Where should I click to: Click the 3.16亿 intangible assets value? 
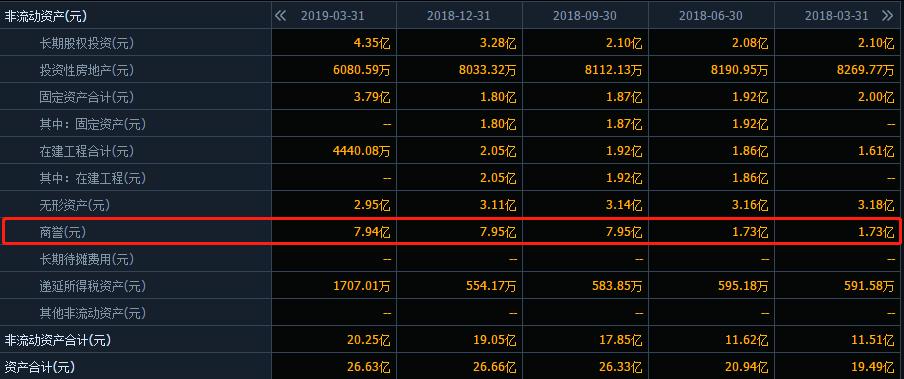[x=749, y=205]
